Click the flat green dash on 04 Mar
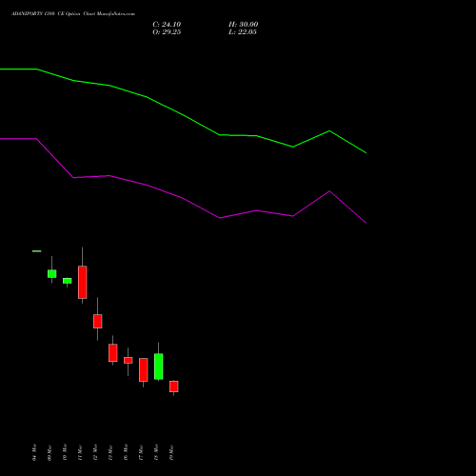The width and height of the screenshot is (476, 476). [x=37, y=251]
